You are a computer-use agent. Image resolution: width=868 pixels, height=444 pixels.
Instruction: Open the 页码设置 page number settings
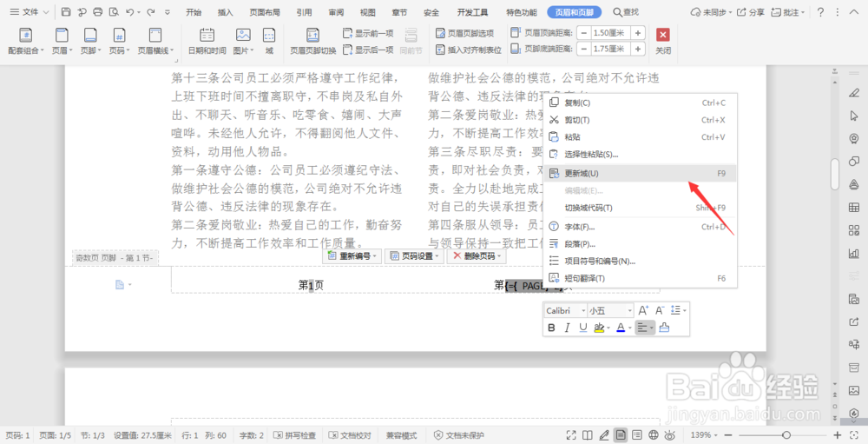(415, 256)
